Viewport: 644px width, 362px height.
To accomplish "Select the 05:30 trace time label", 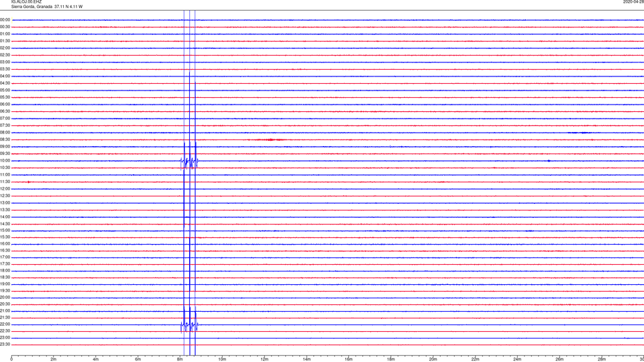I will [5, 97].
